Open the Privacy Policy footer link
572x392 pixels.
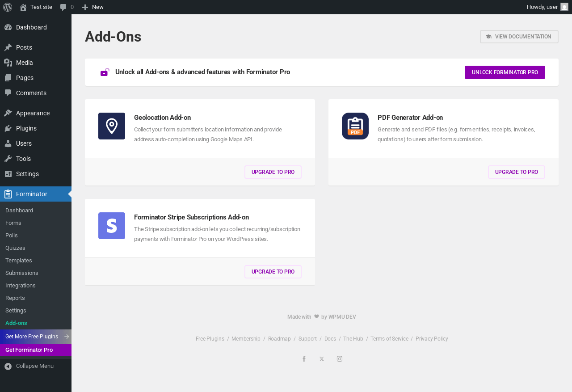(432, 339)
